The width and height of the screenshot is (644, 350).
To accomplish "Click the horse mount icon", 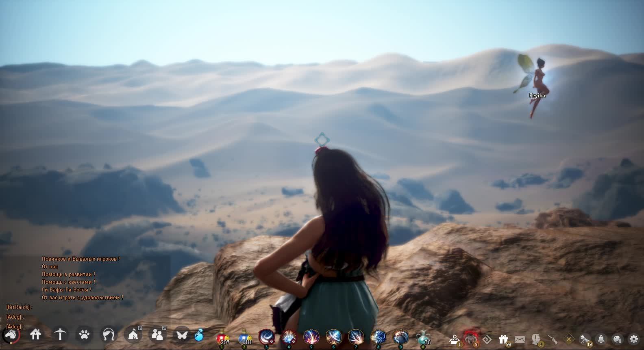I will click(11, 335).
